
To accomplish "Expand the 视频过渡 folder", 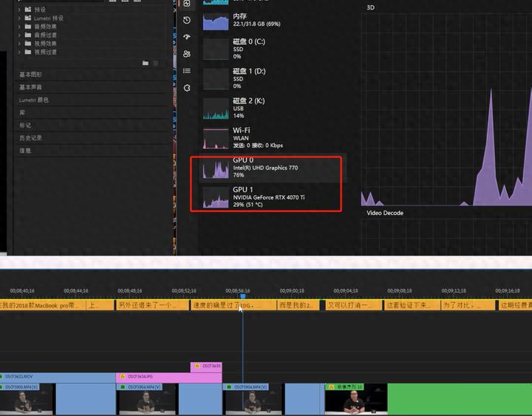I will pos(19,52).
